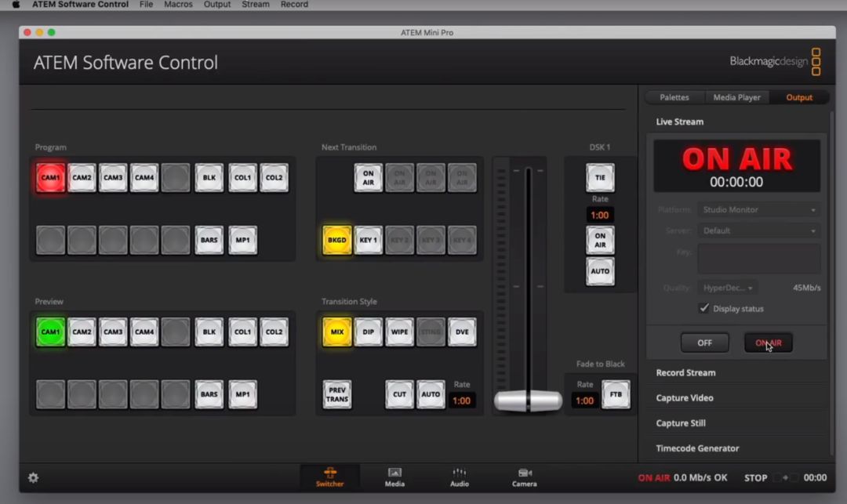The width and height of the screenshot is (847, 504).
Task: Open the Platform dropdown
Action: click(759, 209)
